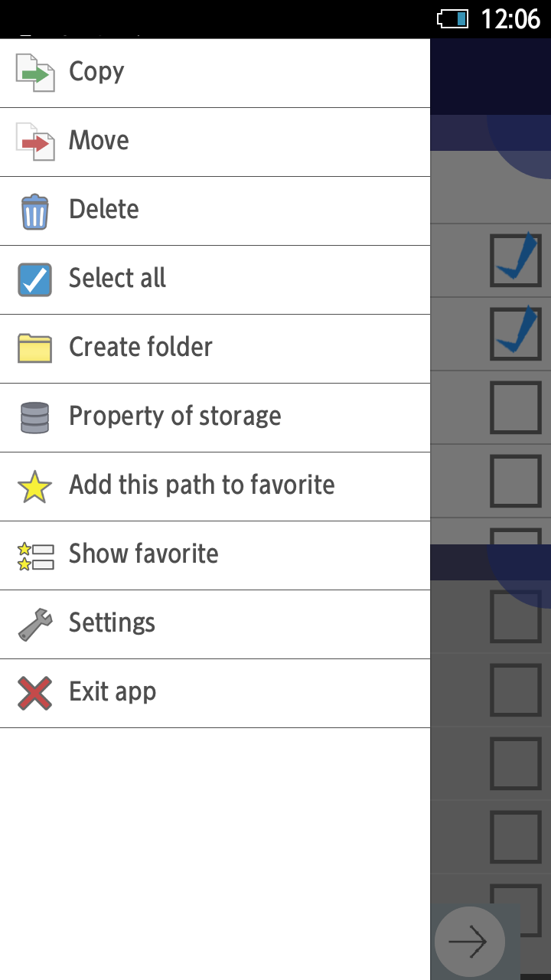Uncheck the first checked file checkbox

tap(515, 261)
